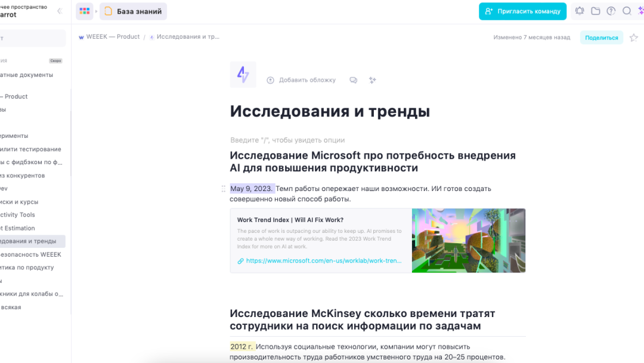Viewport: 644px width, 363px height.
Task: Click the Введите "/" placeholder line
Action: 287,140
